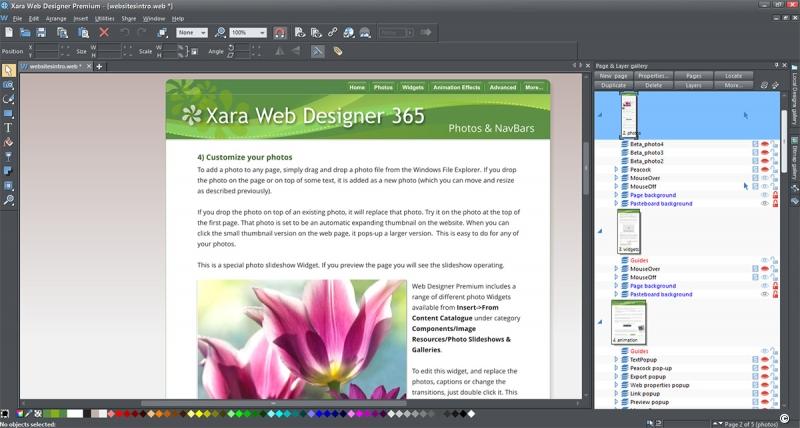Image resolution: width=800 pixels, height=428 pixels.
Task: Toggle visibility of TextPopup layer
Action: (x=765, y=360)
